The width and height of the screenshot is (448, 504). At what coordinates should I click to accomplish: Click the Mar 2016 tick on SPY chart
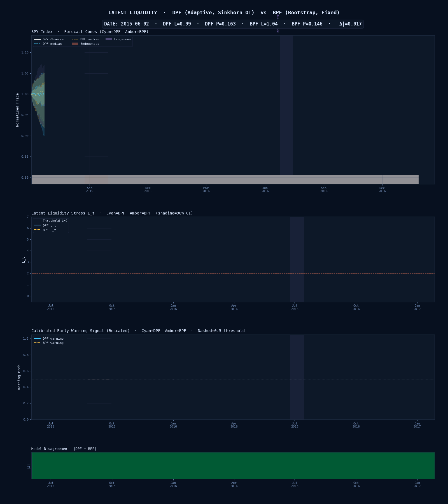pos(206,190)
